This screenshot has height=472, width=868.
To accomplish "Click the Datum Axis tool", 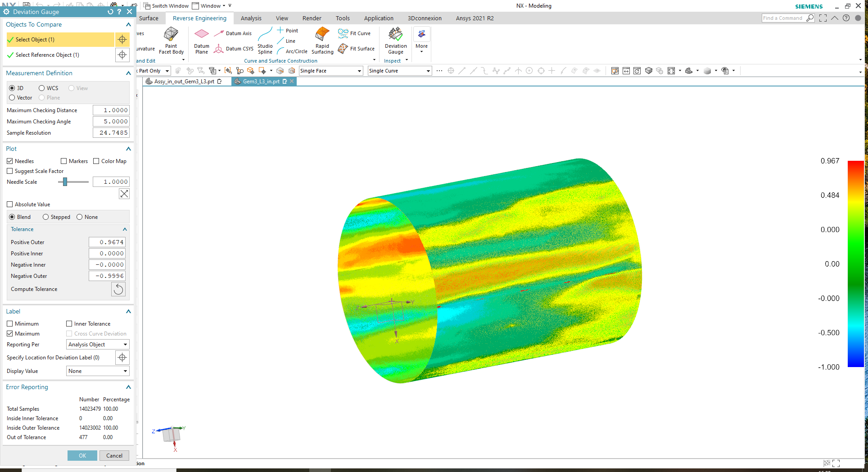I will click(233, 33).
